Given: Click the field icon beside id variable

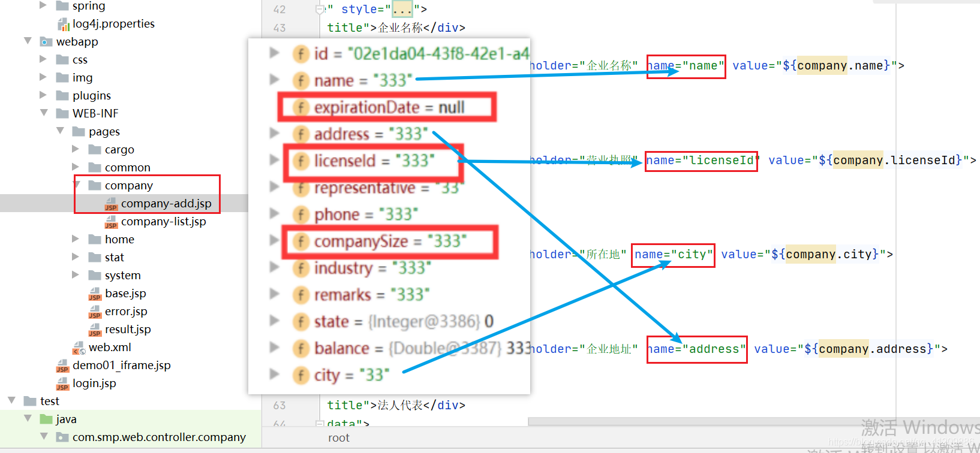Looking at the screenshot, I should tap(301, 54).
